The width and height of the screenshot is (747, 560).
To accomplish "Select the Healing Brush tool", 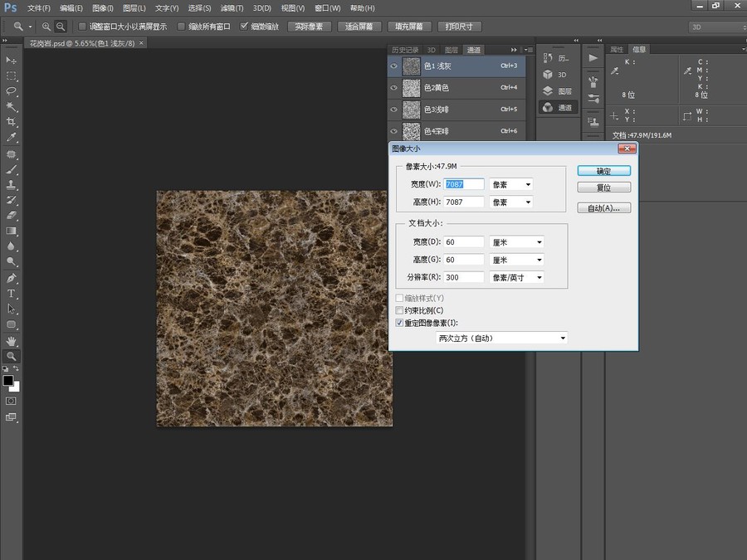I will (11, 154).
